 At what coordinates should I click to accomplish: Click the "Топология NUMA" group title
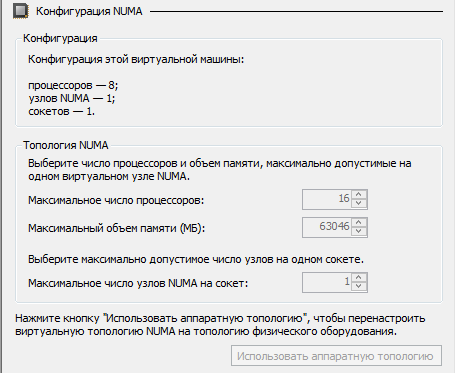pos(66,145)
